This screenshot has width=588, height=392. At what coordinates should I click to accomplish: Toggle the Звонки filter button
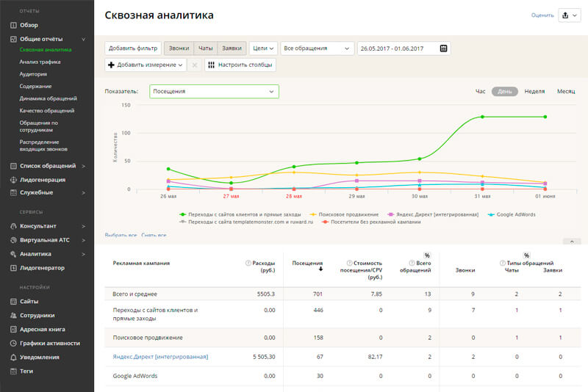point(179,48)
